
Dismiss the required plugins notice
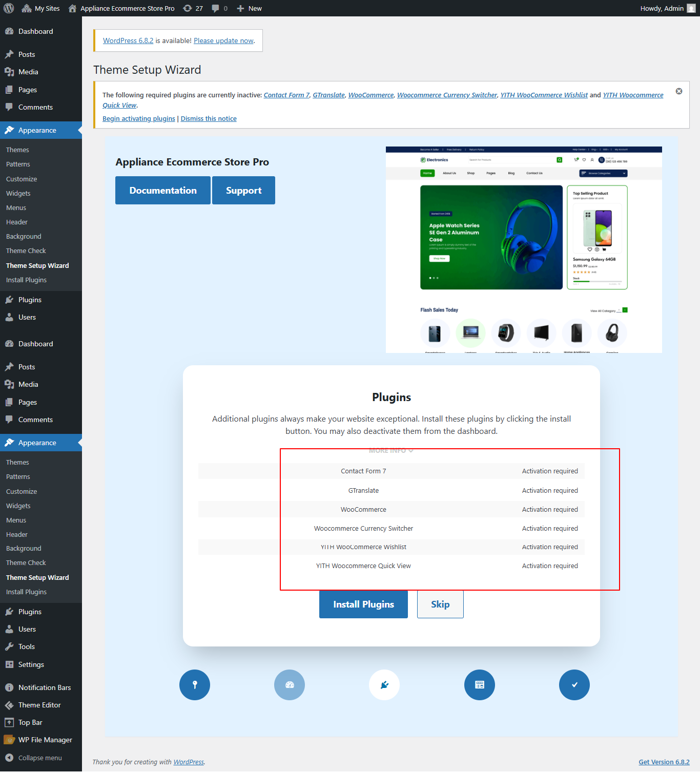click(679, 91)
